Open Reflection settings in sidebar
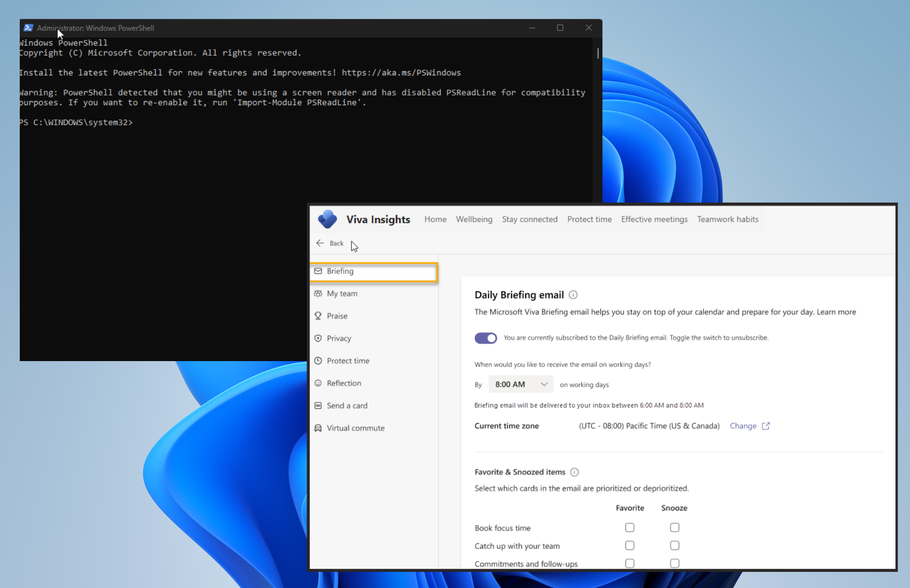910x588 pixels. [x=374, y=383]
